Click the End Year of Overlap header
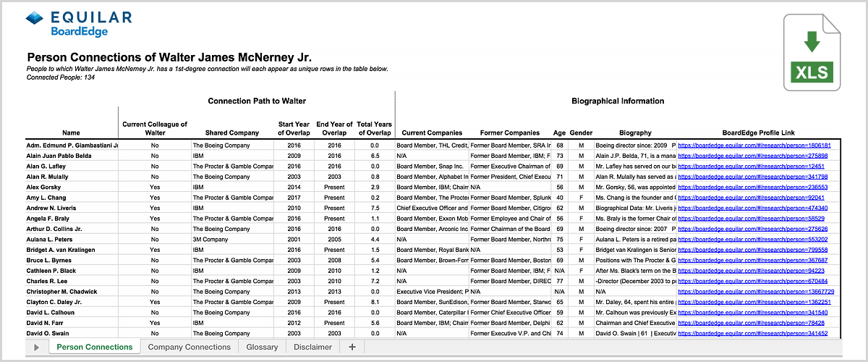 (335, 129)
